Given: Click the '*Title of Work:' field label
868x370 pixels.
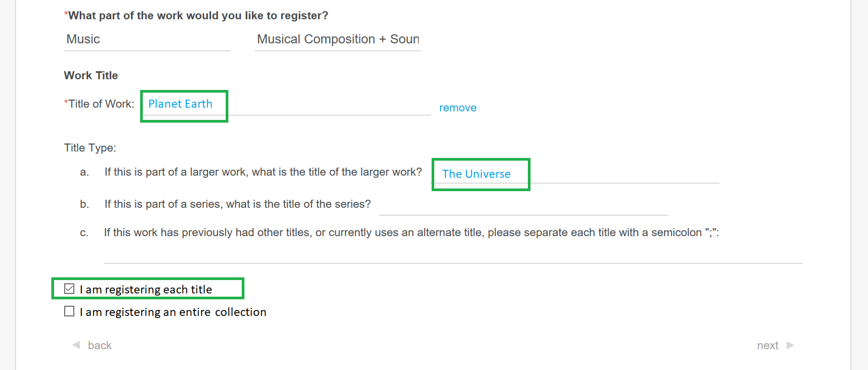Looking at the screenshot, I should pyautogui.click(x=99, y=104).
